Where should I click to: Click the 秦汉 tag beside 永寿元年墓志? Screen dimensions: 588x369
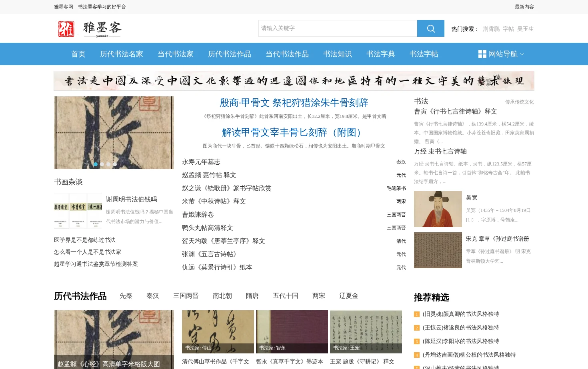click(401, 162)
